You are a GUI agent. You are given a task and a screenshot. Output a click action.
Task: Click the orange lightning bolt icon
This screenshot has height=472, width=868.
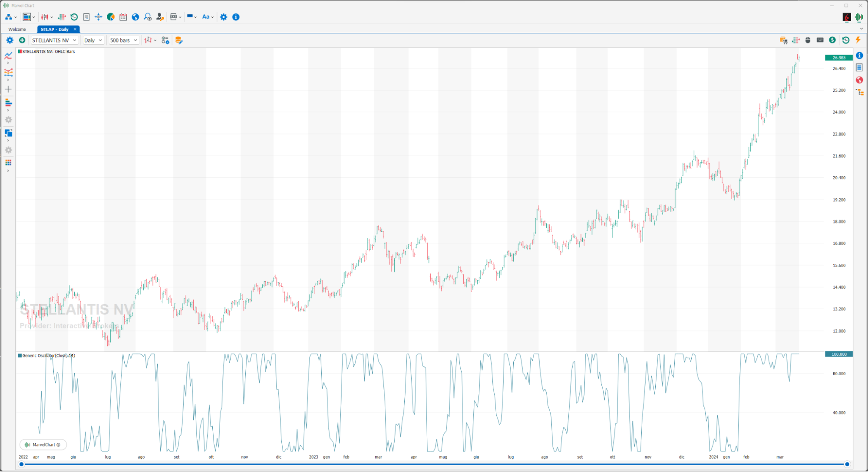coord(858,40)
